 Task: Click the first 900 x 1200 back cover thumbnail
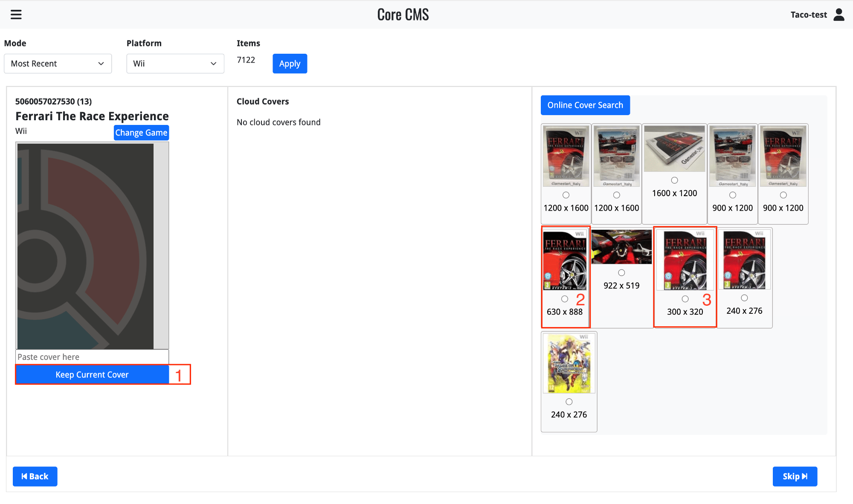pyautogui.click(x=733, y=156)
